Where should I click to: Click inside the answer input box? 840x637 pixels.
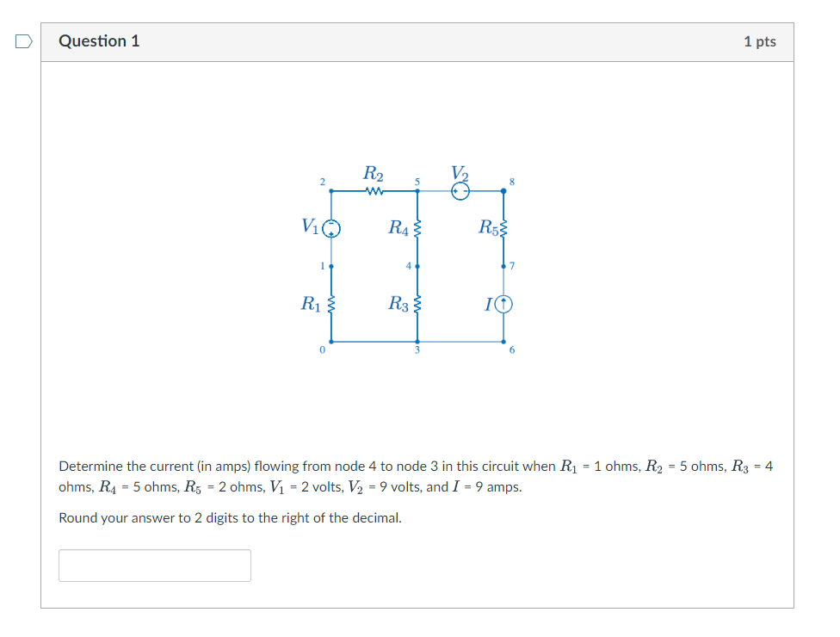154,565
